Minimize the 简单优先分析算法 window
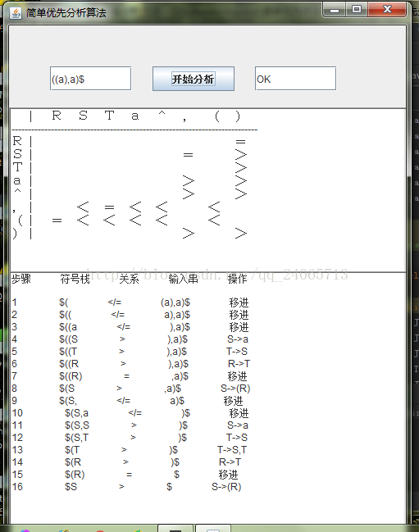The width and height of the screenshot is (419, 532). coord(335,10)
